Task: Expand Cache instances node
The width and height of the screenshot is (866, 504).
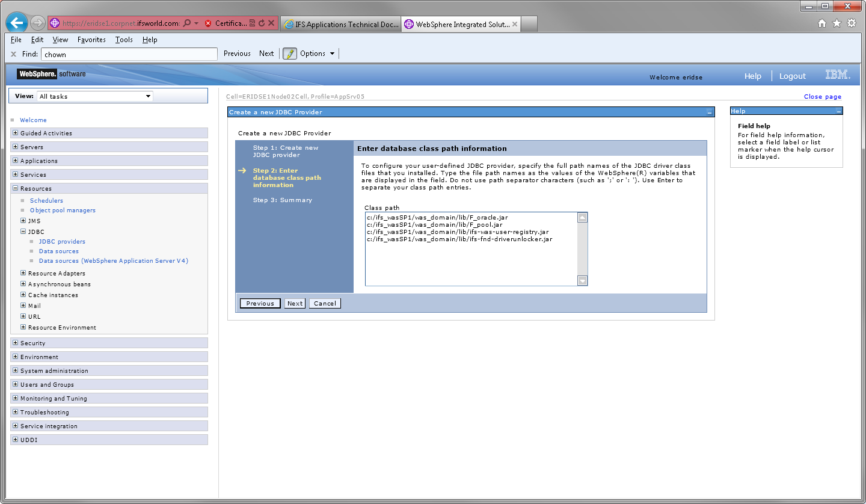Action: [x=23, y=295]
